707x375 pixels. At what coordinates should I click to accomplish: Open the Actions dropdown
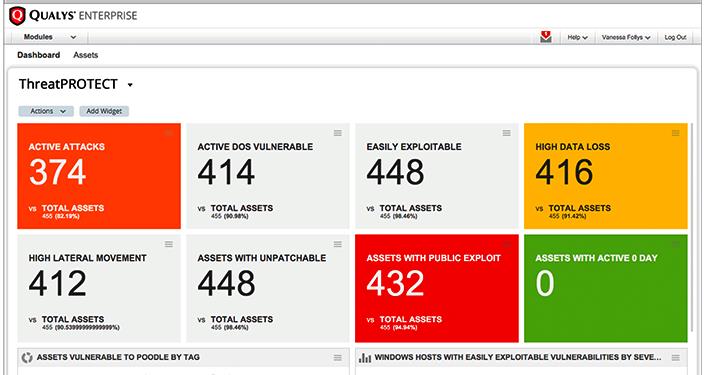tap(46, 111)
